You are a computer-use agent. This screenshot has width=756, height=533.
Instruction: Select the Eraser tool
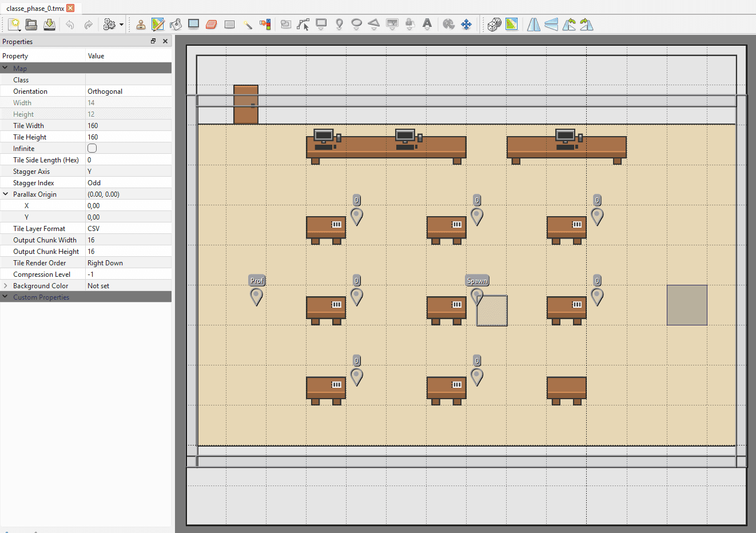(x=211, y=25)
